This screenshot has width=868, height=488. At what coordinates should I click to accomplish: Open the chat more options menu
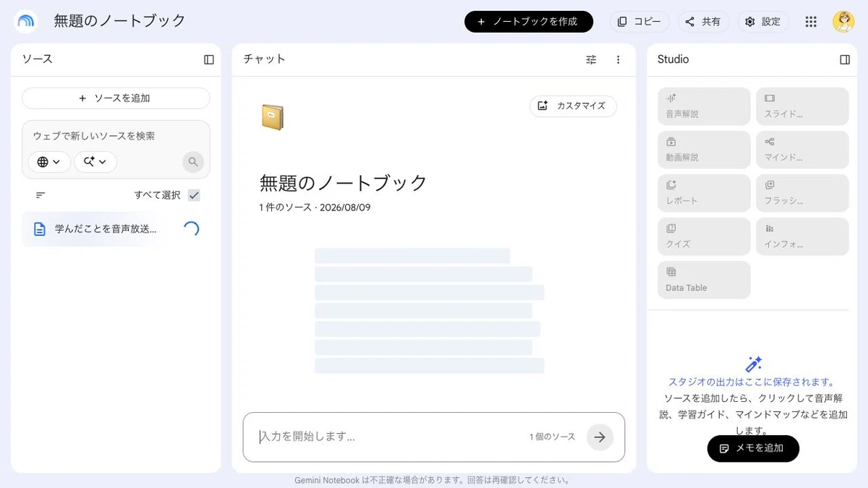618,59
